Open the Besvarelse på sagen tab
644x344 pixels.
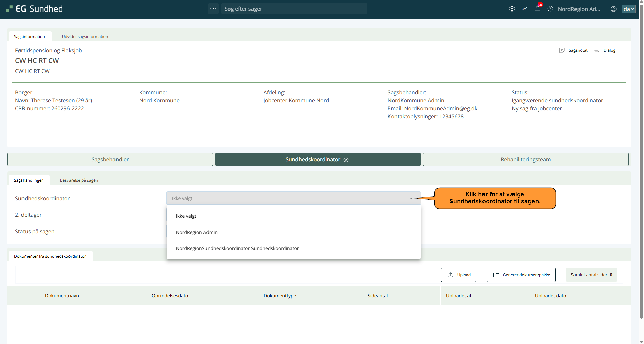click(x=79, y=180)
